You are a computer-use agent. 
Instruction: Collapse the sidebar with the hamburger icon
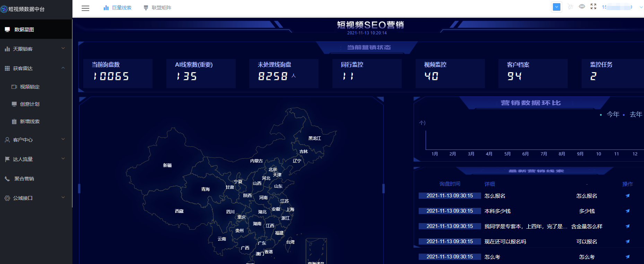[85, 8]
